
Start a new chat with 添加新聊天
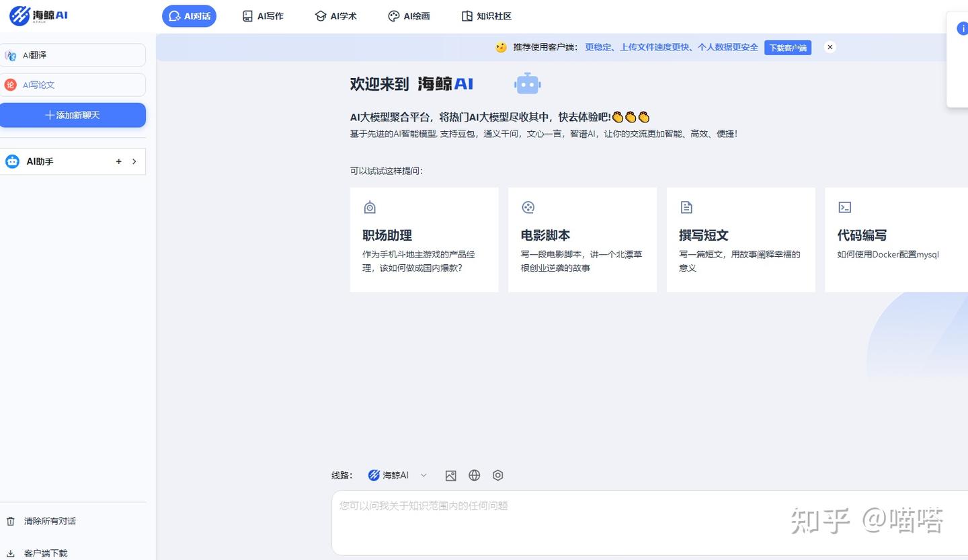73,115
